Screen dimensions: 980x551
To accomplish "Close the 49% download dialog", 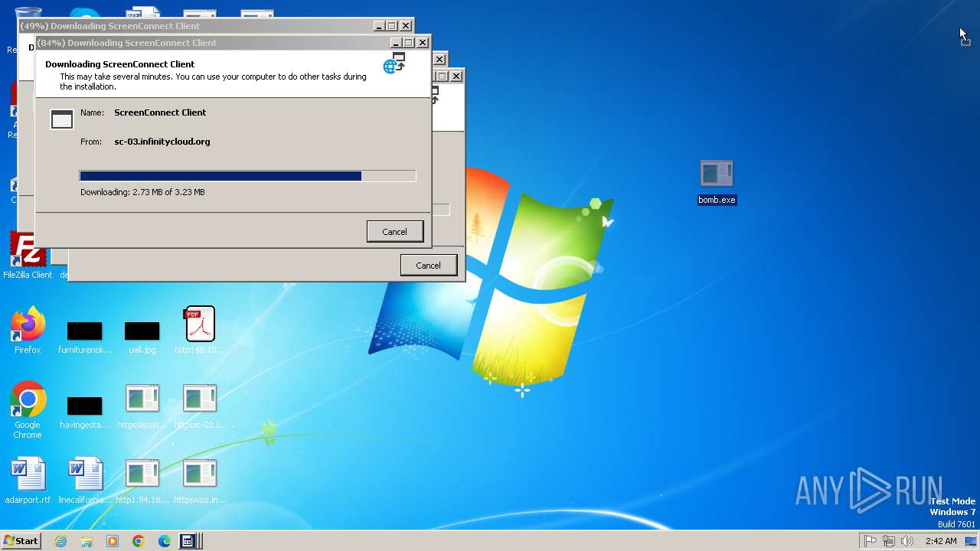I will tap(406, 26).
